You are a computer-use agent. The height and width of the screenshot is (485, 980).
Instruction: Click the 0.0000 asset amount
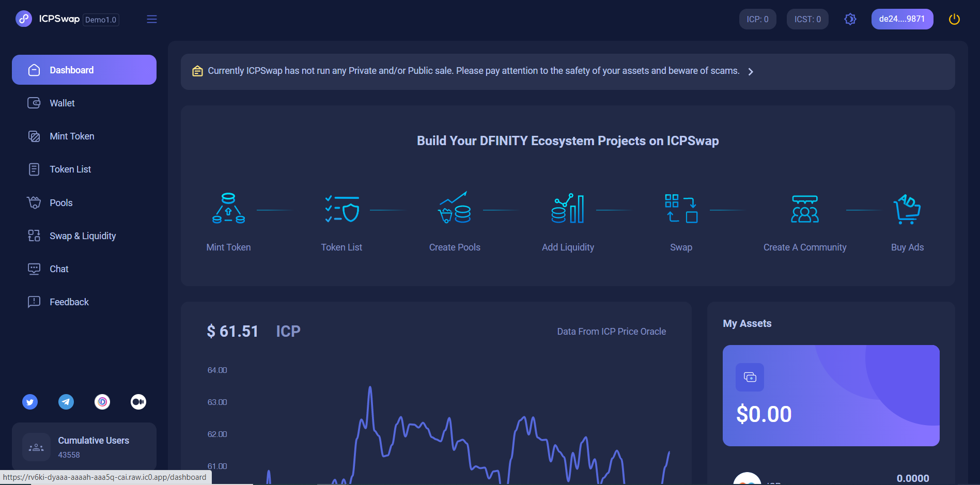coord(912,478)
